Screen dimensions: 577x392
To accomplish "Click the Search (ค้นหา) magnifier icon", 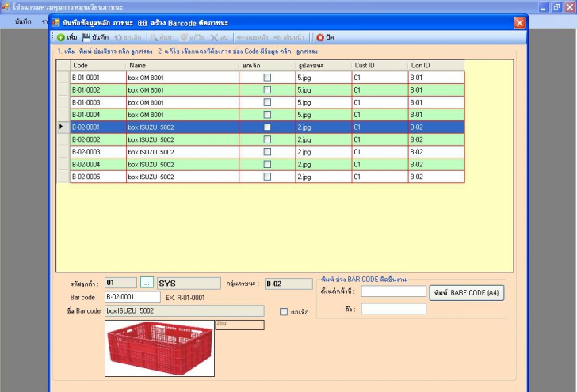I will click(154, 37).
